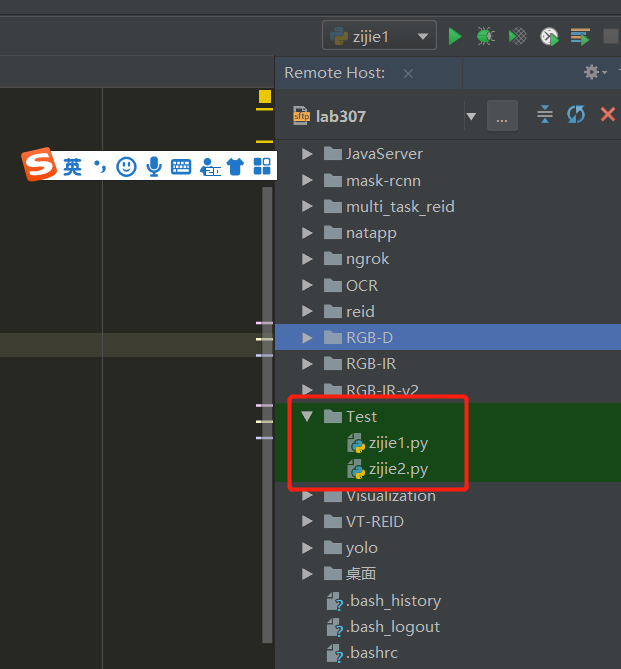Expand the RGB-D folder
The height and width of the screenshot is (669, 621).
coord(307,338)
